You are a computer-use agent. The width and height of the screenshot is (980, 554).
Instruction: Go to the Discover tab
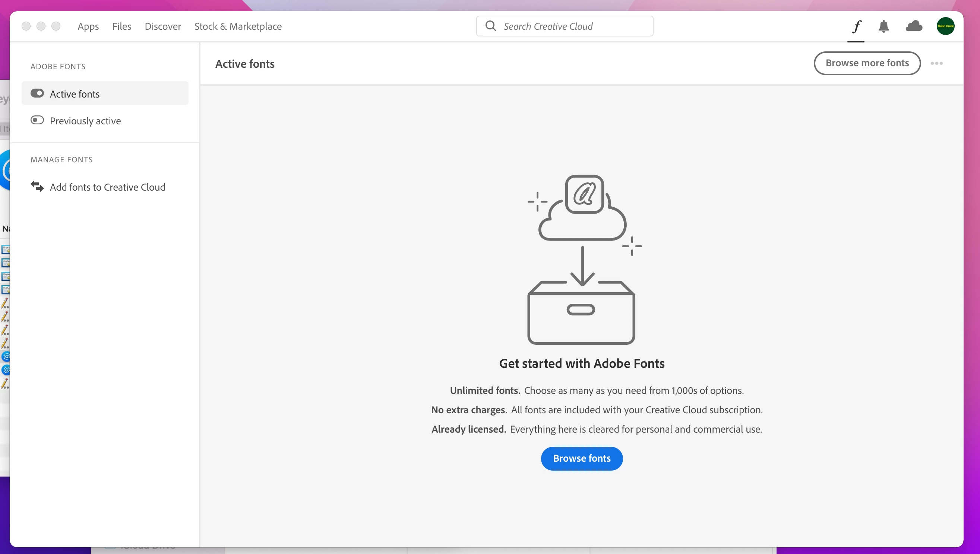162,26
